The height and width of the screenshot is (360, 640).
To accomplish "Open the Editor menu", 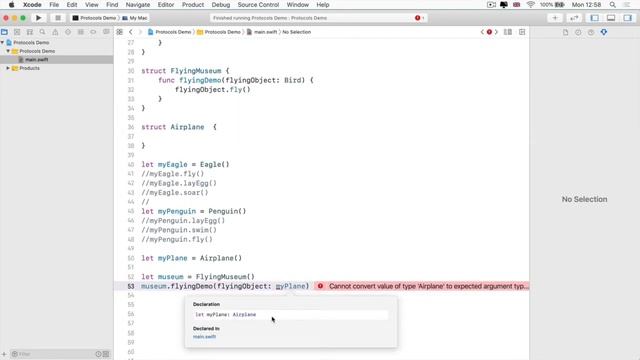I will [x=166, y=5].
